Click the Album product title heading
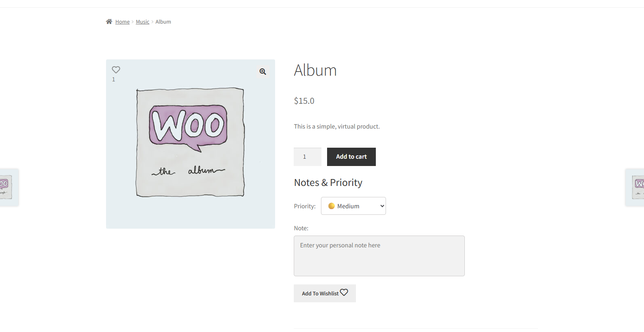Image resolution: width=644 pixels, height=332 pixels. [x=315, y=70]
